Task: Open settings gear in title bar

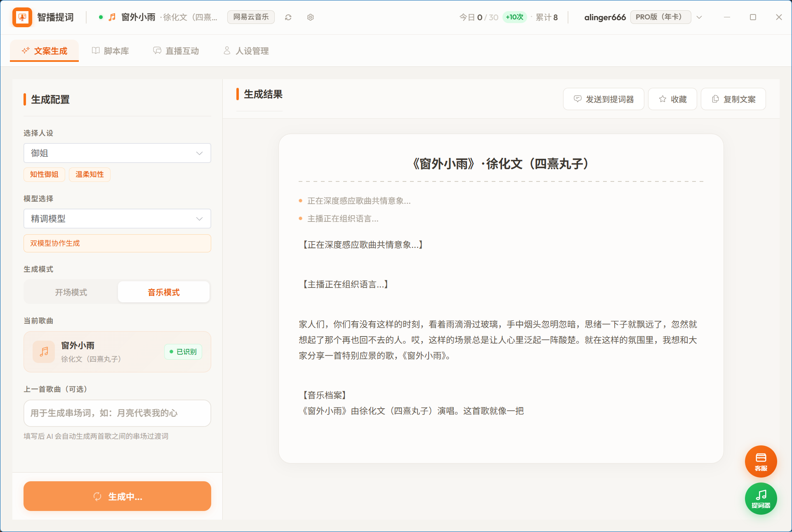Action: [x=311, y=17]
